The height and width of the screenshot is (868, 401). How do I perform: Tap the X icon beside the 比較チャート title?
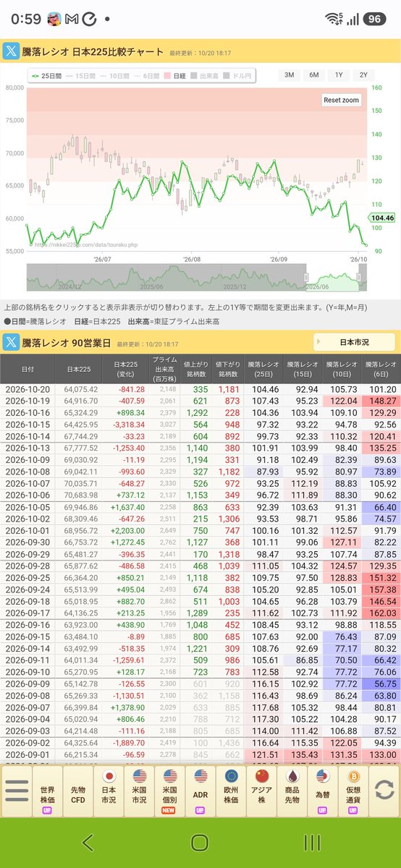click(11, 51)
